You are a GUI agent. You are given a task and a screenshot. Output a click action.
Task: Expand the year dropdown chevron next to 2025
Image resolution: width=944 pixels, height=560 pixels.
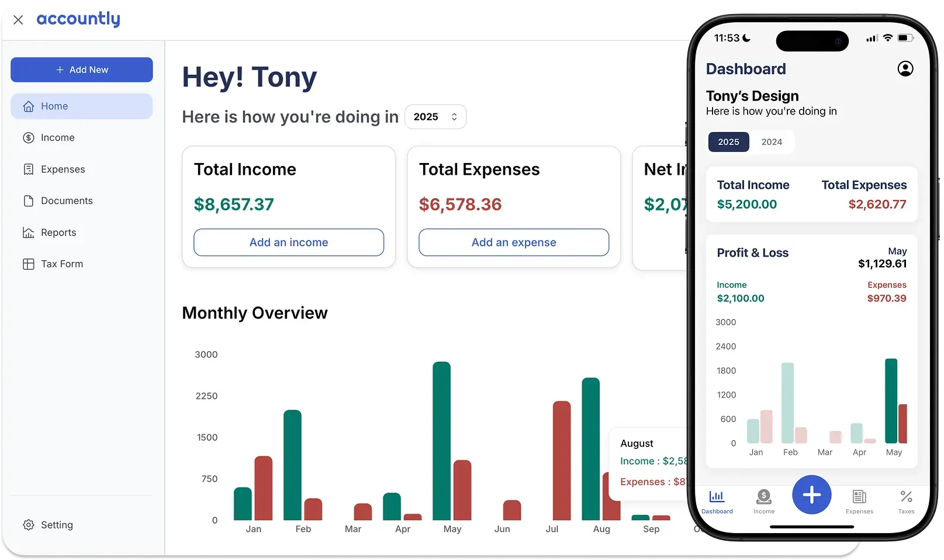(x=454, y=116)
